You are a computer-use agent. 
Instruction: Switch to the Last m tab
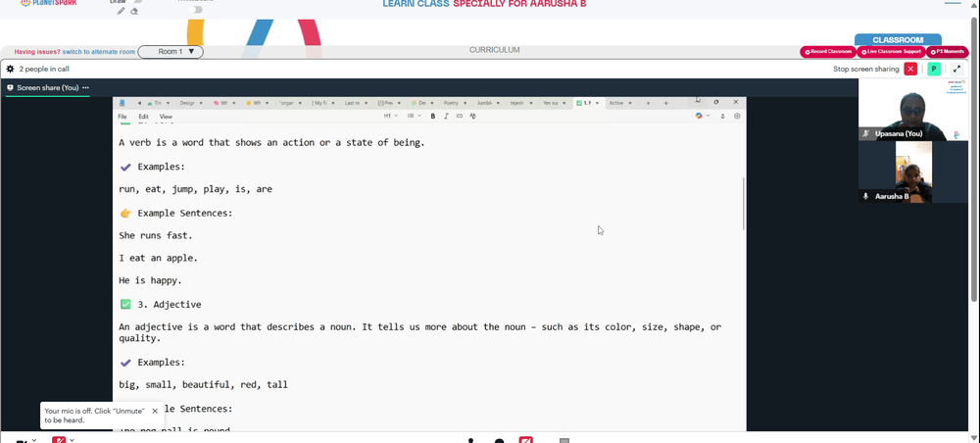(x=357, y=103)
